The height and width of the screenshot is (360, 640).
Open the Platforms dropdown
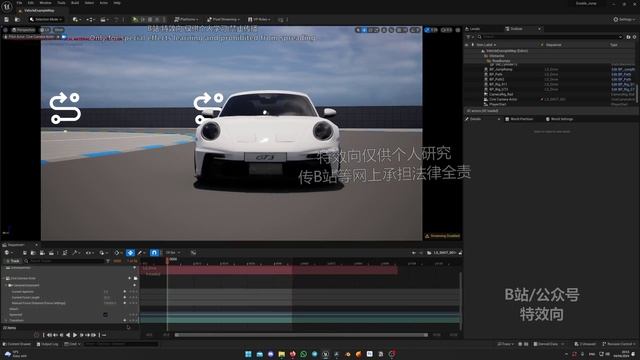tap(186, 19)
